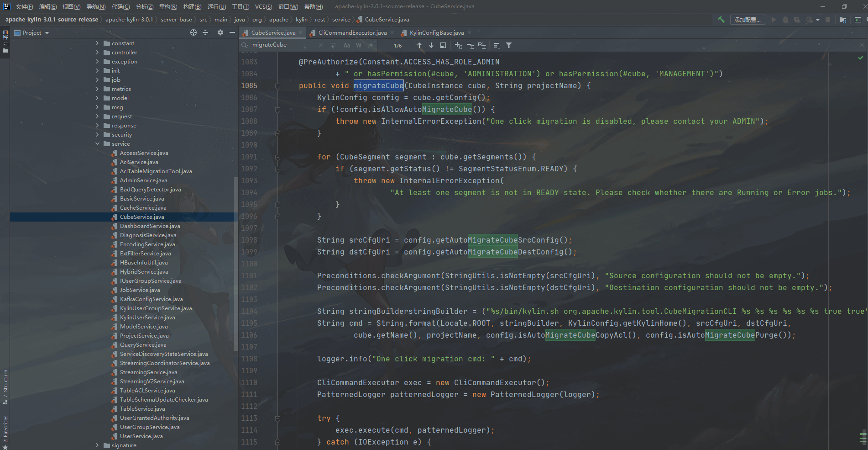The image size is (868, 450).
Task: Go to next search occurrence arrow
Action: pos(431,45)
